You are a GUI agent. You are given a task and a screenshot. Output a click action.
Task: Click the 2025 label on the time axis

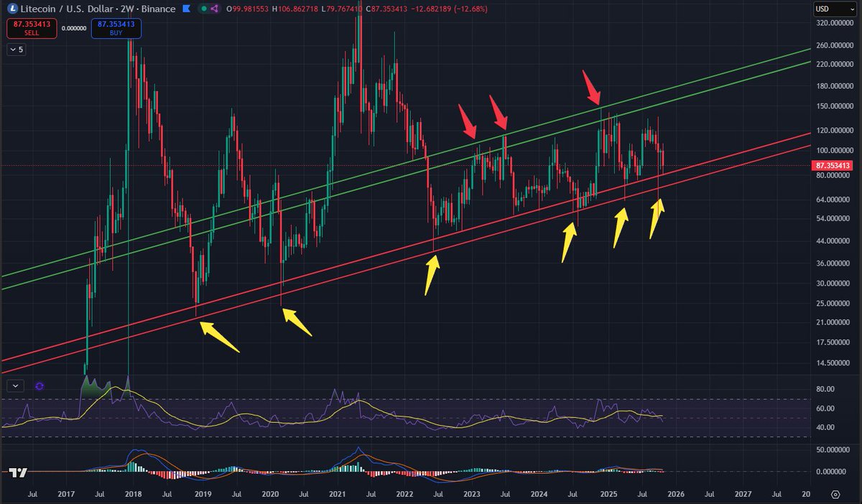(x=608, y=495)
